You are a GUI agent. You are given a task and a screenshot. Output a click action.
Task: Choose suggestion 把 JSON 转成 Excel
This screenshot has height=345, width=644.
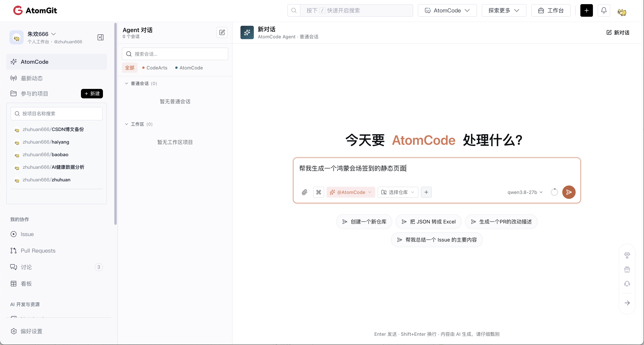pyautogui.click(x=428, y=221)
